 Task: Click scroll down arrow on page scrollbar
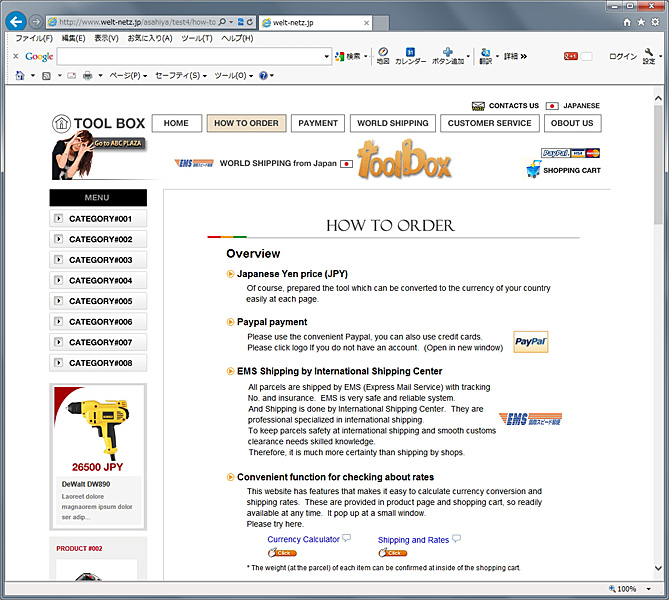click(658, 568)
